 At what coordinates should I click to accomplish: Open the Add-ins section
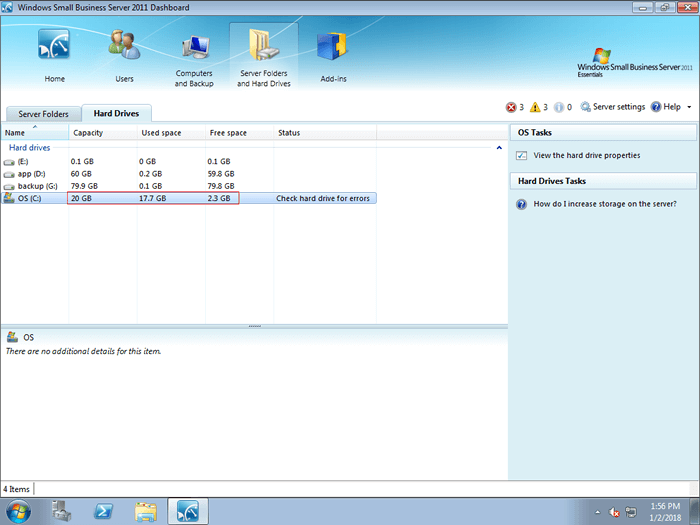333,56
